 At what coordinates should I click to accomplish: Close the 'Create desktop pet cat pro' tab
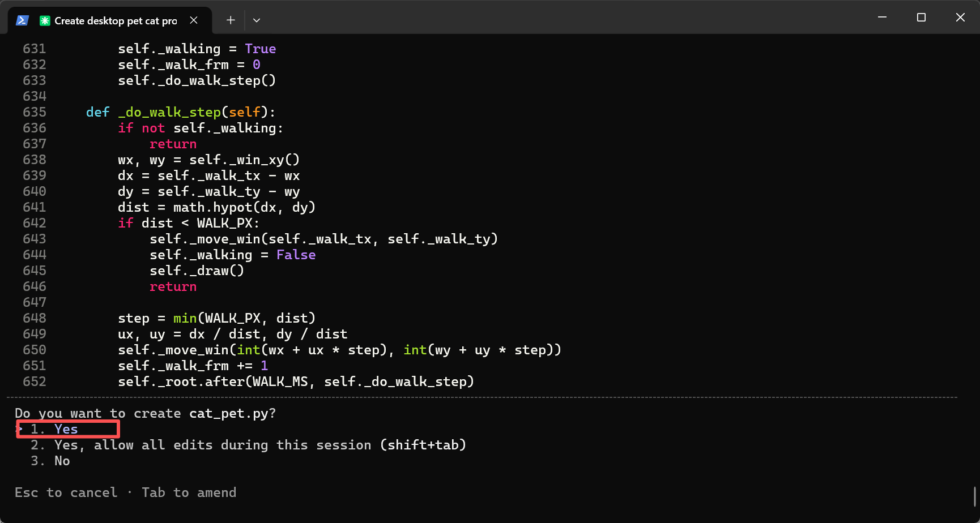click(x=194, y=20)
